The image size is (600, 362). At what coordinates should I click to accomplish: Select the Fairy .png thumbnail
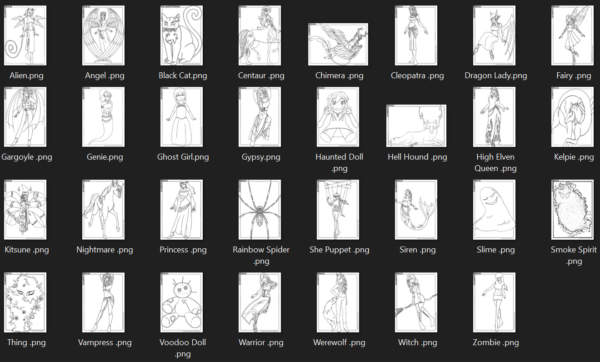572,35
